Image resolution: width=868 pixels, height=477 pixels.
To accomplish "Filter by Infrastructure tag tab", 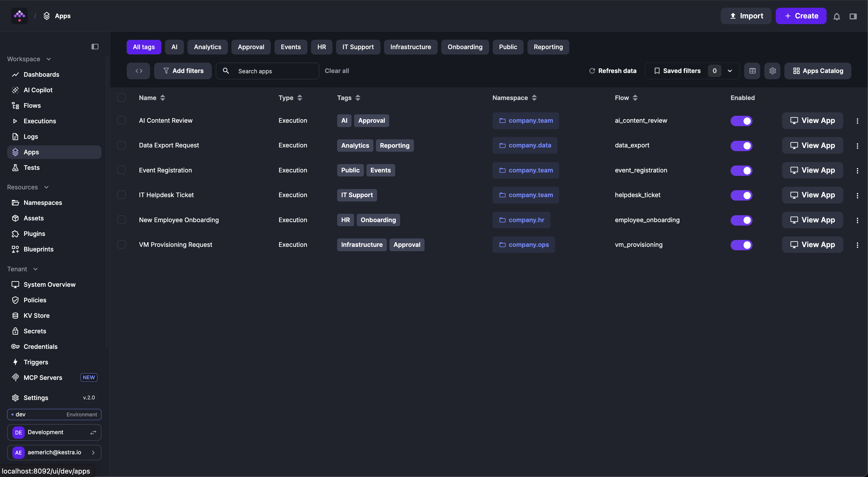I will point(411,47).
